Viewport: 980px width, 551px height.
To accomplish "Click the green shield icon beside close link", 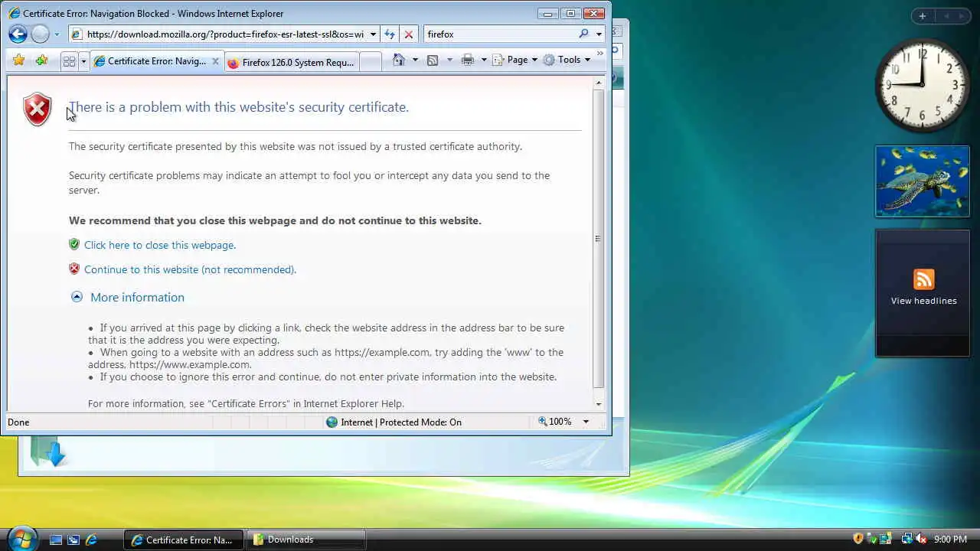I will tap(74, 244).
